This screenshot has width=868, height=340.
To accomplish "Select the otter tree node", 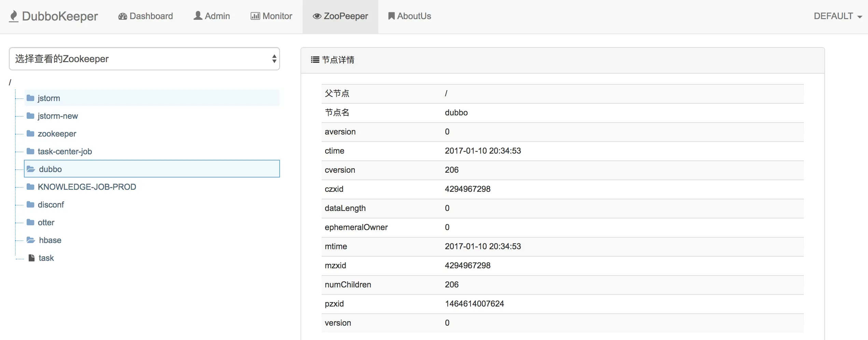I will click(46, 222).
